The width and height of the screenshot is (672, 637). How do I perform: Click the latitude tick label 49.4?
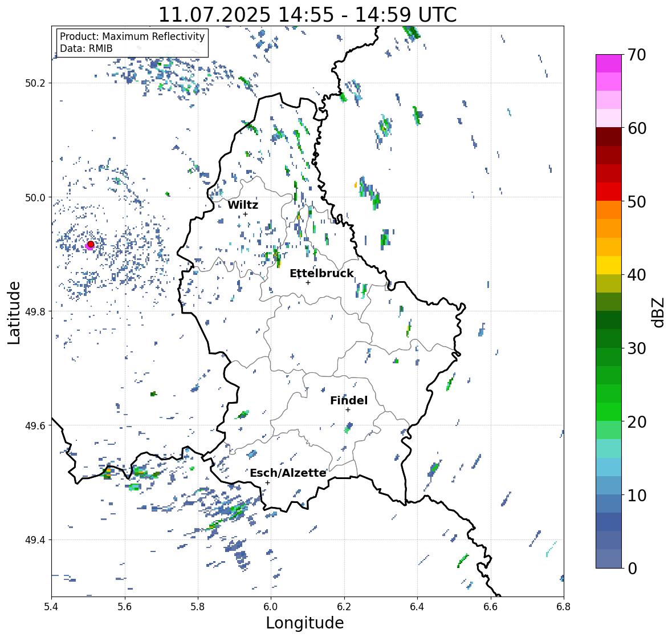(x=35, y=539)
